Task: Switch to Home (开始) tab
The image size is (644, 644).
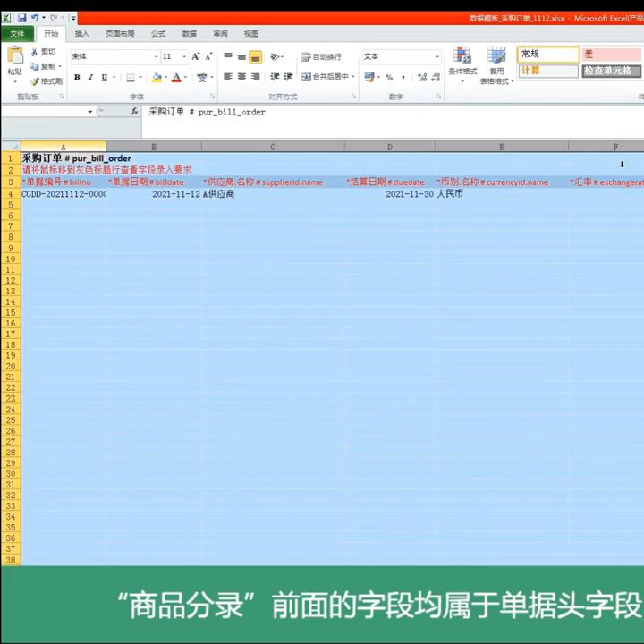Action: 51,34
